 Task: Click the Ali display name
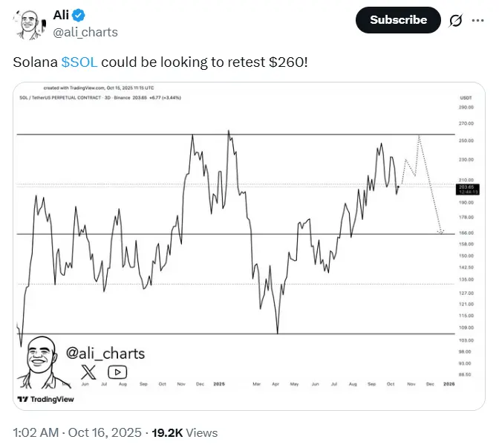tap(63, 15)
